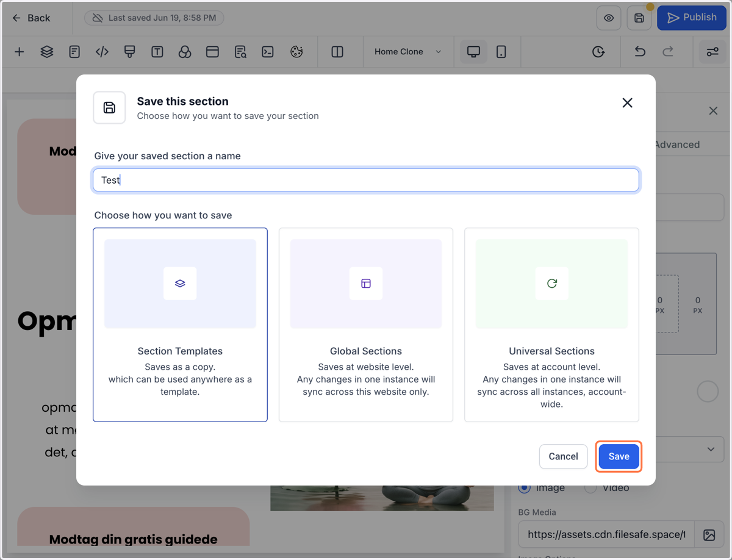
Task: Toggle the split column layout icon
Action: click(337, 52)
